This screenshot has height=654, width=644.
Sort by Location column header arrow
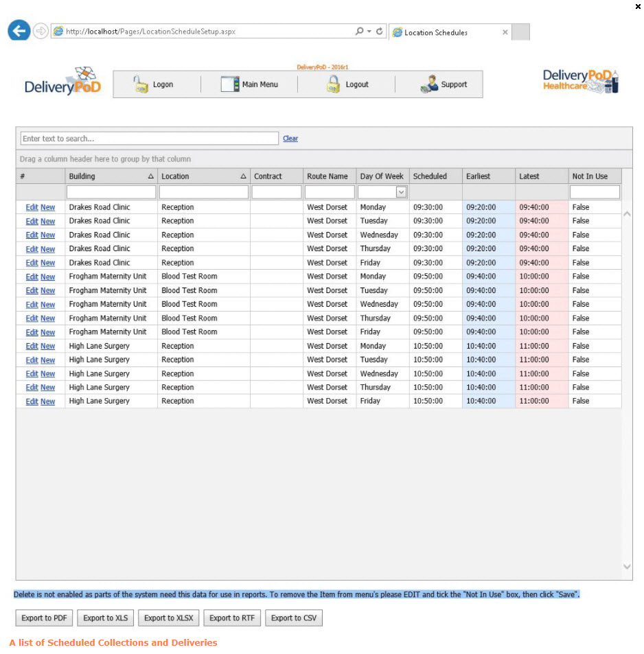click(x=243, y=176)
